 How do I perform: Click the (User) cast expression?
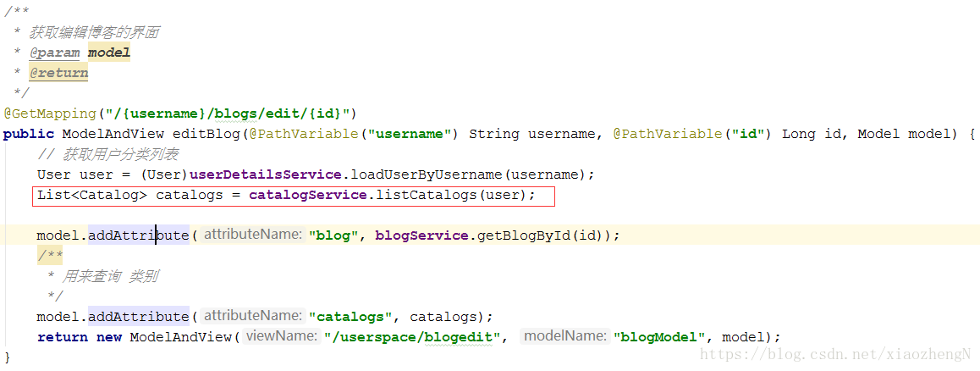coord(163,174)
